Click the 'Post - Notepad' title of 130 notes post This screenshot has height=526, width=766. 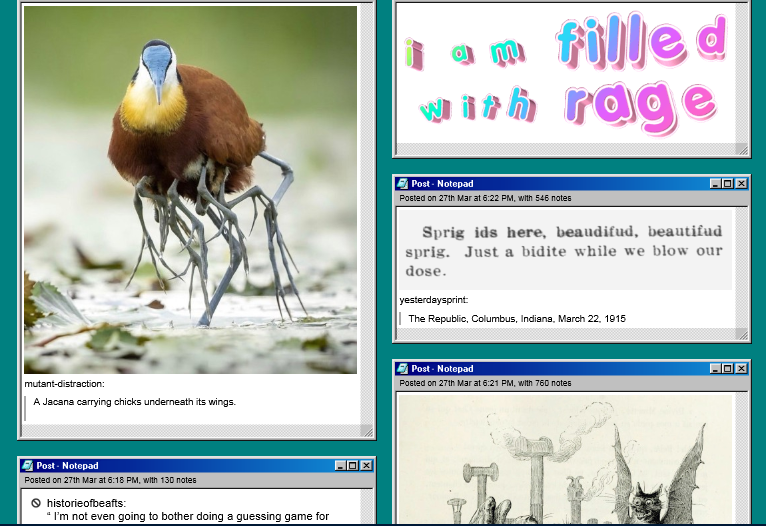pyautogui.click(x=67, y=466)
